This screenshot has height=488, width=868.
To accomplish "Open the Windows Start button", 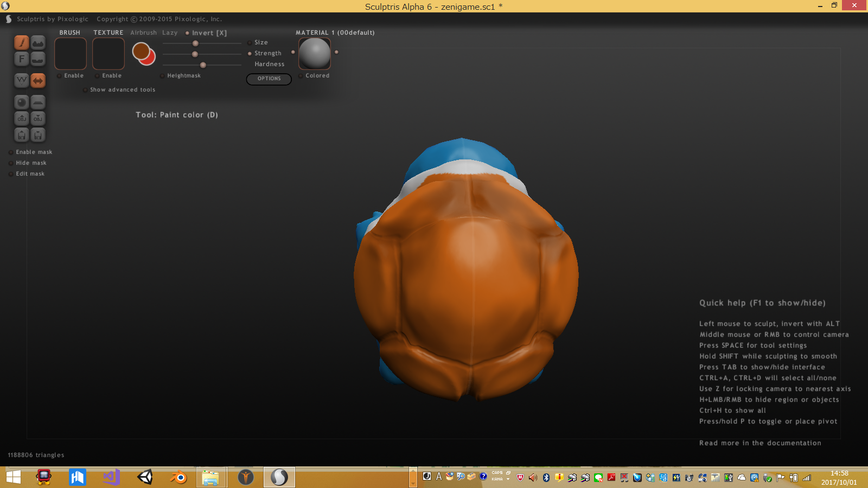I will (x=14, y=477).
